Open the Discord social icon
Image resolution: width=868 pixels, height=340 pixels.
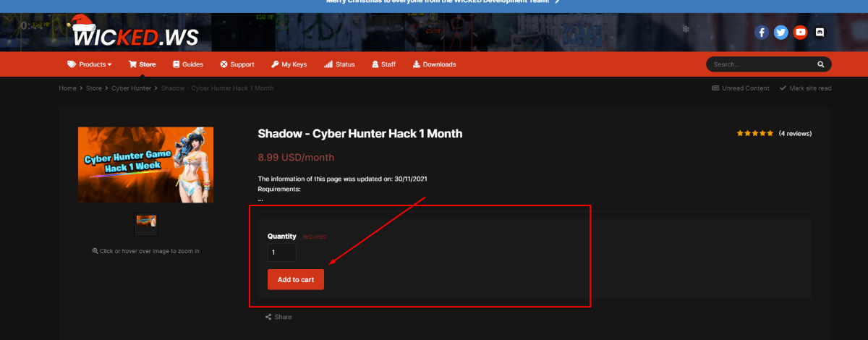click(820, 33)
